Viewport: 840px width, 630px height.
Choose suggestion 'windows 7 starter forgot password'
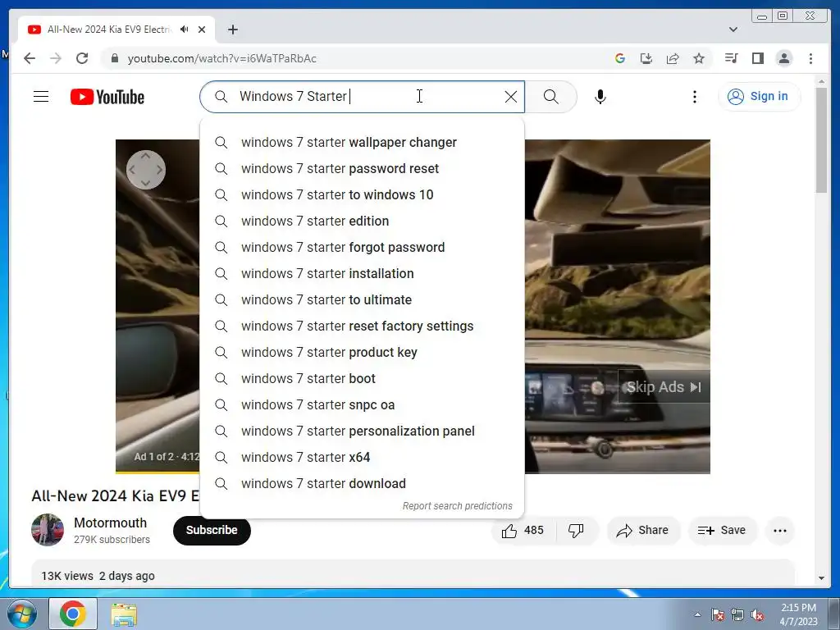362,248
